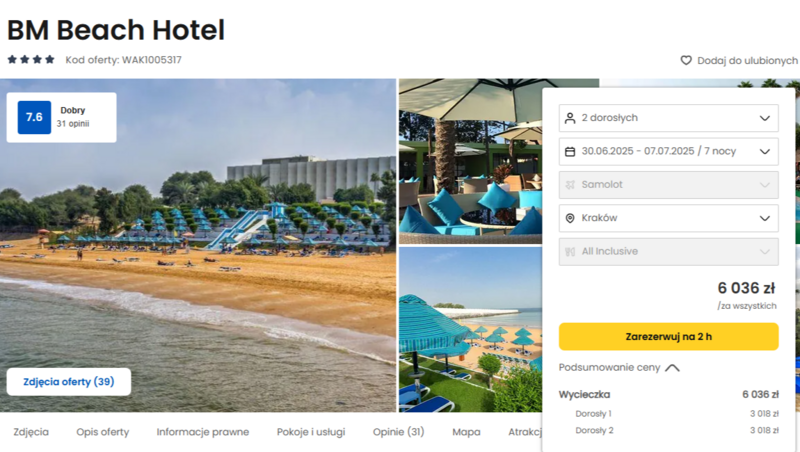The image size is (800, 452).
Task: Open the Pokoje i usługi tab
Action: [311, 432]
